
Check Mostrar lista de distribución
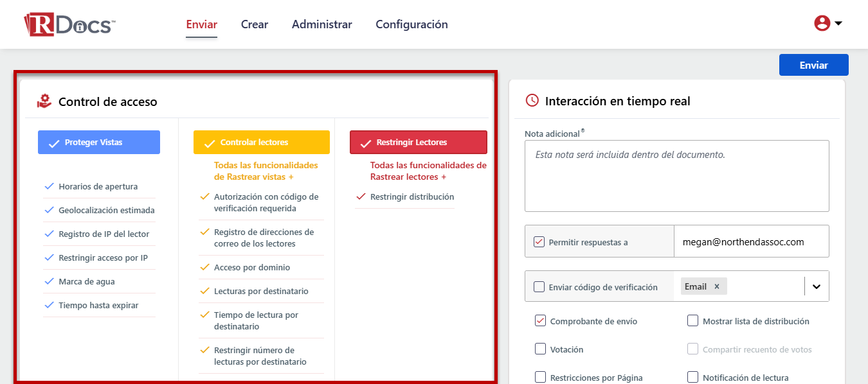click(x=693, y=320)
